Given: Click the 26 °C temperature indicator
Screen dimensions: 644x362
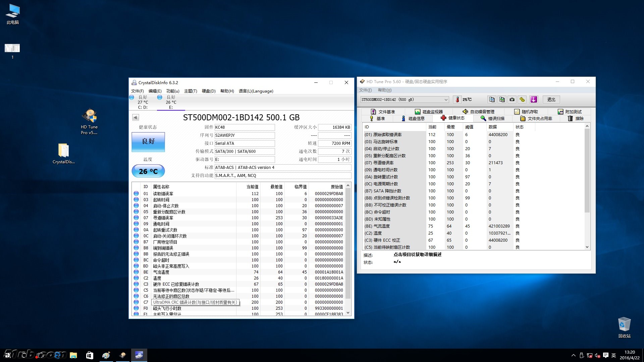Looking at the screenshot, I should tap(148, 171).
